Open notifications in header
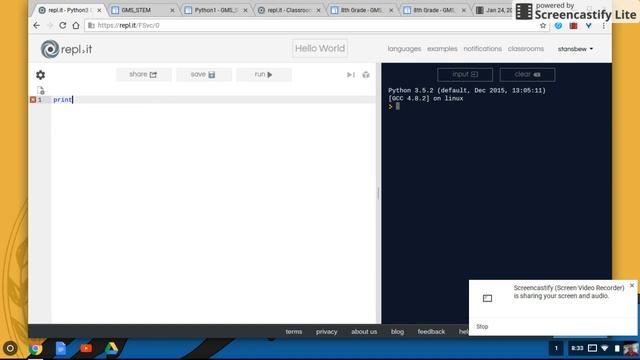640x360 pixels. [x=482, y=49]
